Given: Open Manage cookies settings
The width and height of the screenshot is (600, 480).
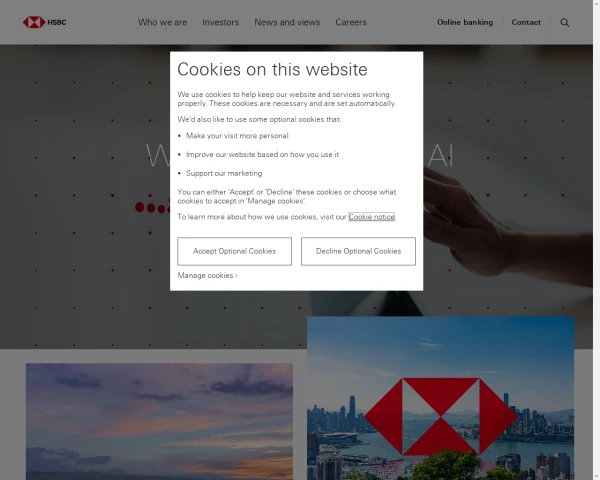Looking at the screenshot, I should pyautogui.click(x=207, y=275).
